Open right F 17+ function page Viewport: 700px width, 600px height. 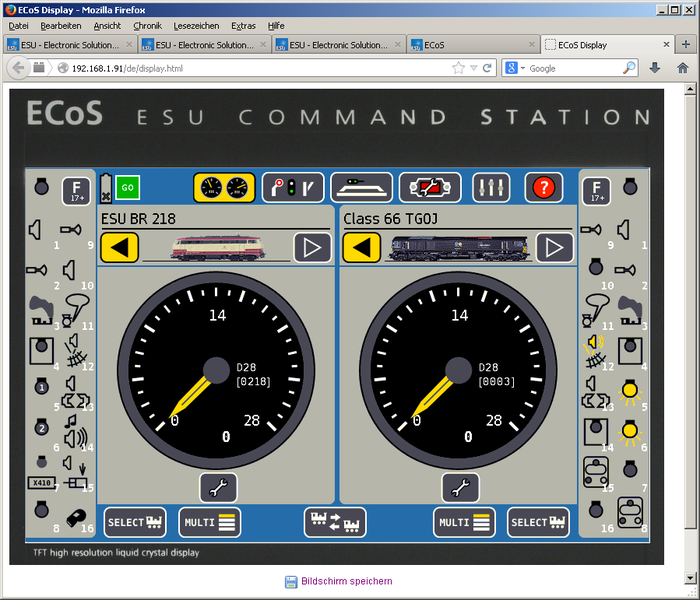coord(596,191)
